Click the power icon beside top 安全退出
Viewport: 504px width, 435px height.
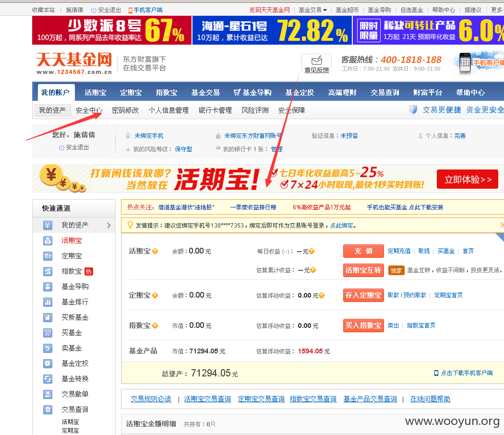[x=94, y=10]
